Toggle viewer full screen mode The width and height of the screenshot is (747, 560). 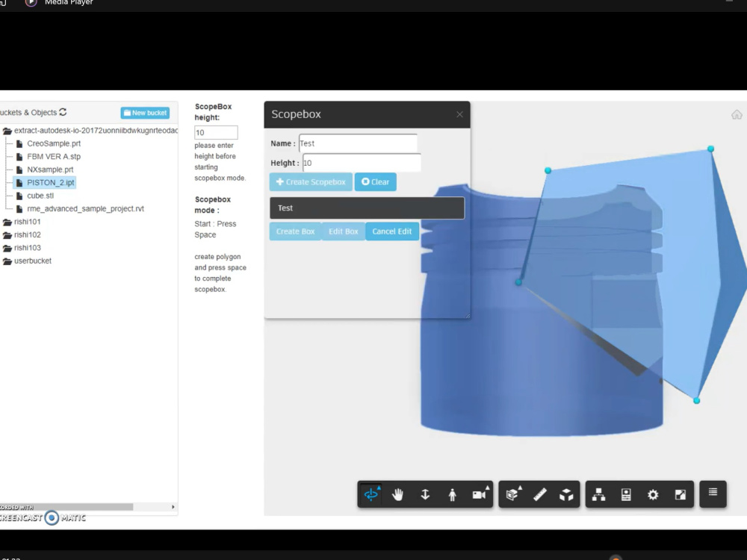coord(681,495)
